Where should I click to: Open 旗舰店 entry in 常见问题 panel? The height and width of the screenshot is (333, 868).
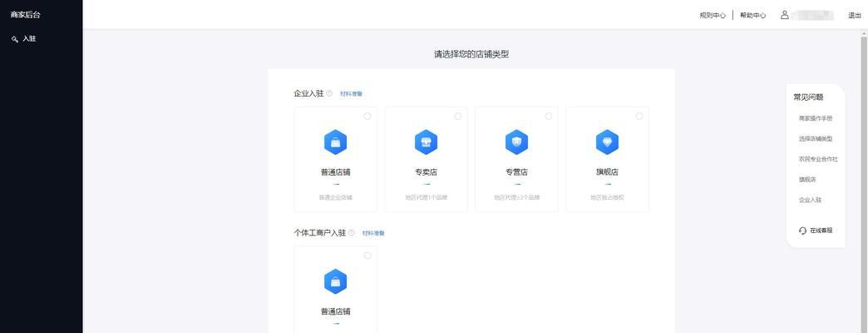(807, 180)
